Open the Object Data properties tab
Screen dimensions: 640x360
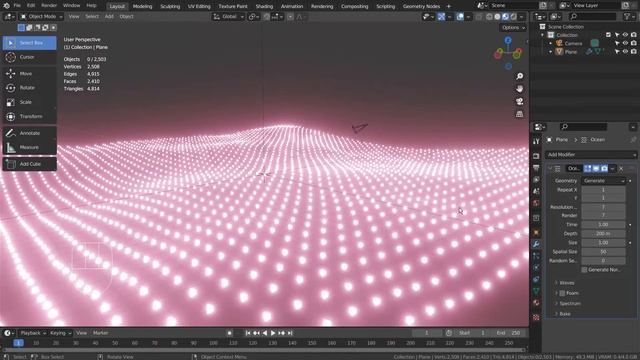point(536,291)
